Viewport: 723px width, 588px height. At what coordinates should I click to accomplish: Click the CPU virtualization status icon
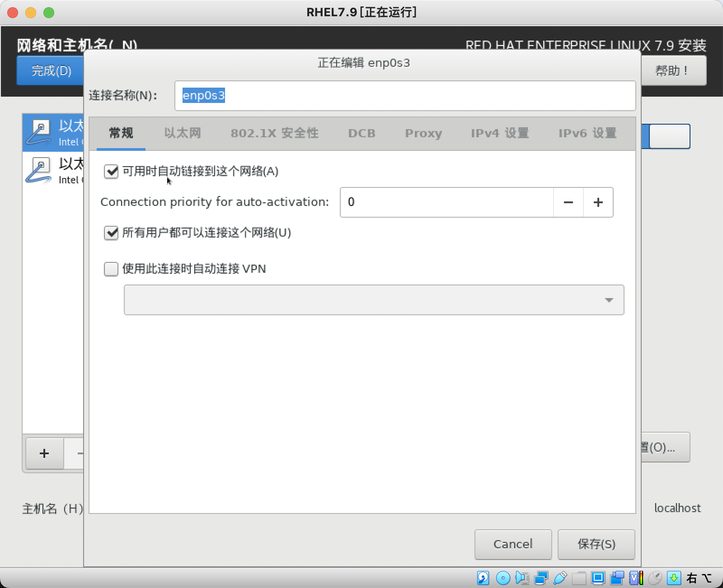pos(636,578)
